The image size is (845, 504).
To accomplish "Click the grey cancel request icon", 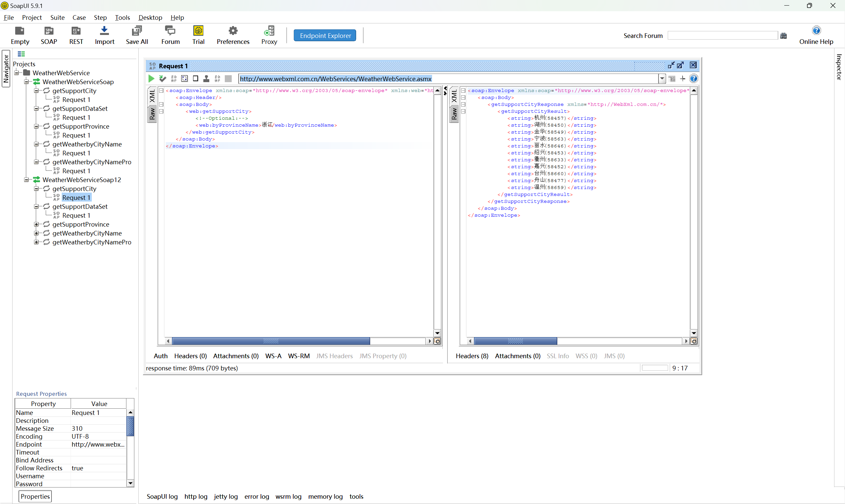I will (x=228, y=79).
